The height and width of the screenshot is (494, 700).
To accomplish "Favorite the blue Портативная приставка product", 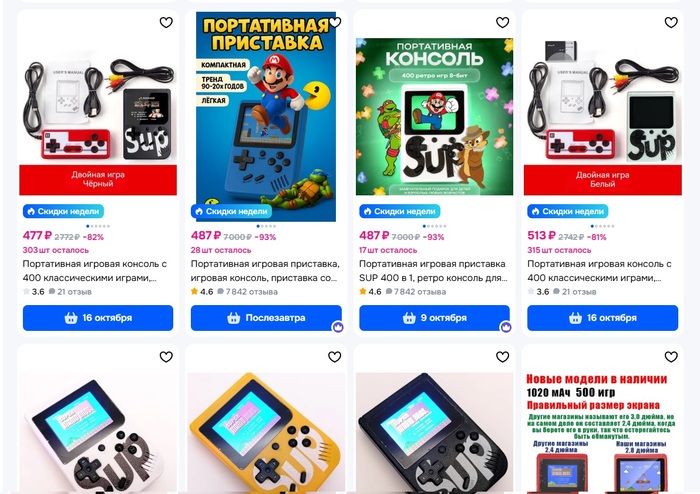I will point(335,22).
